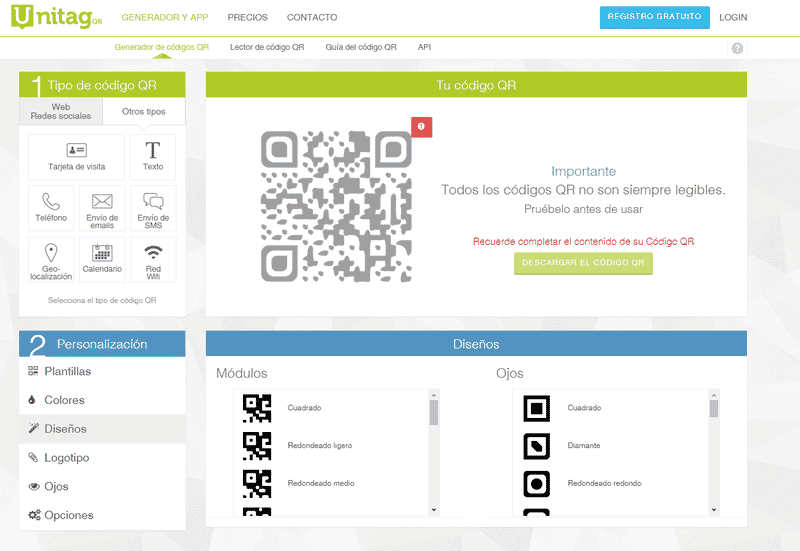Click the Ojos list scroll-down arrow
Viewport: 800px width, 551px height.
click(x=714, y=510)
